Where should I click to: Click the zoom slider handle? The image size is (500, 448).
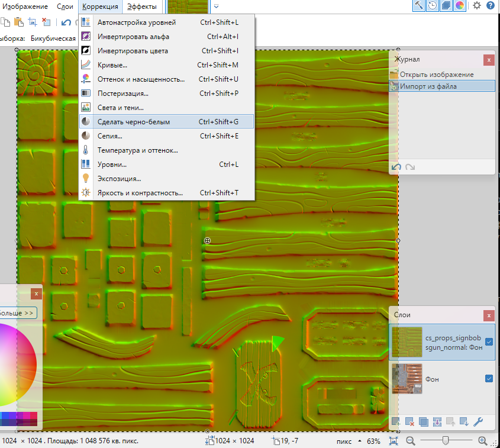click(x=446, y=441)
